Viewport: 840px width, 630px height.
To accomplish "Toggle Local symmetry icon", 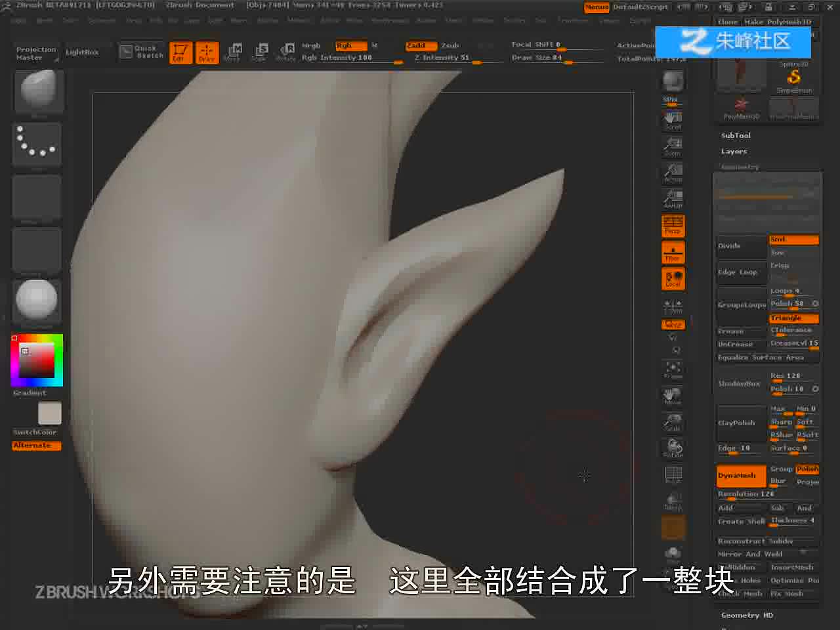I will point(673,279).
